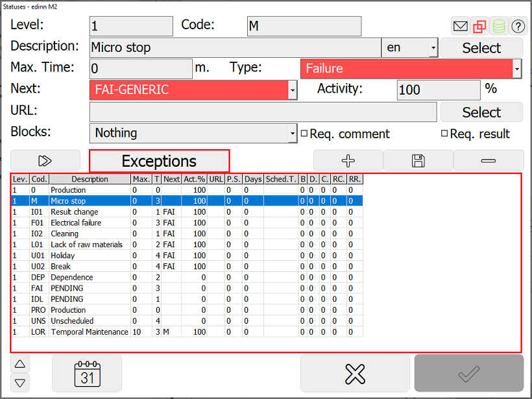Viewport: 532px width, 399px height.
Task: Click the Max. column header
Action: (x=141, y=179)
